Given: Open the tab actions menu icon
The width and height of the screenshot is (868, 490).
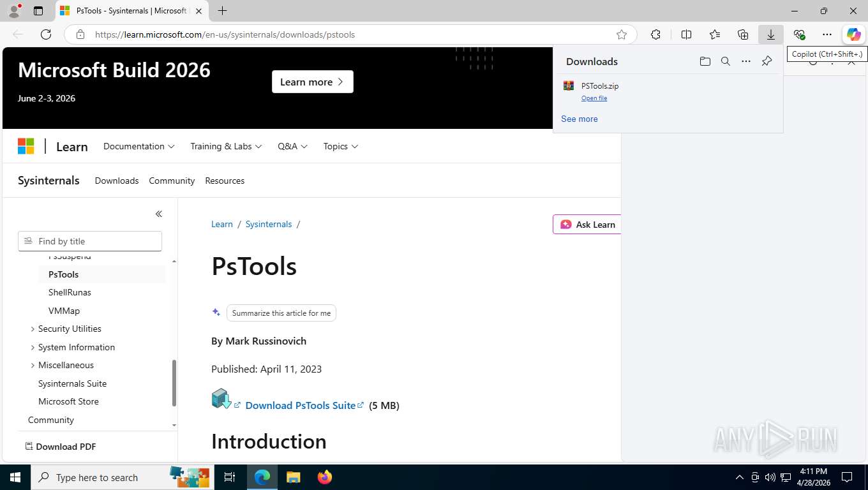Looking at the screenshot, I should 38,11.
